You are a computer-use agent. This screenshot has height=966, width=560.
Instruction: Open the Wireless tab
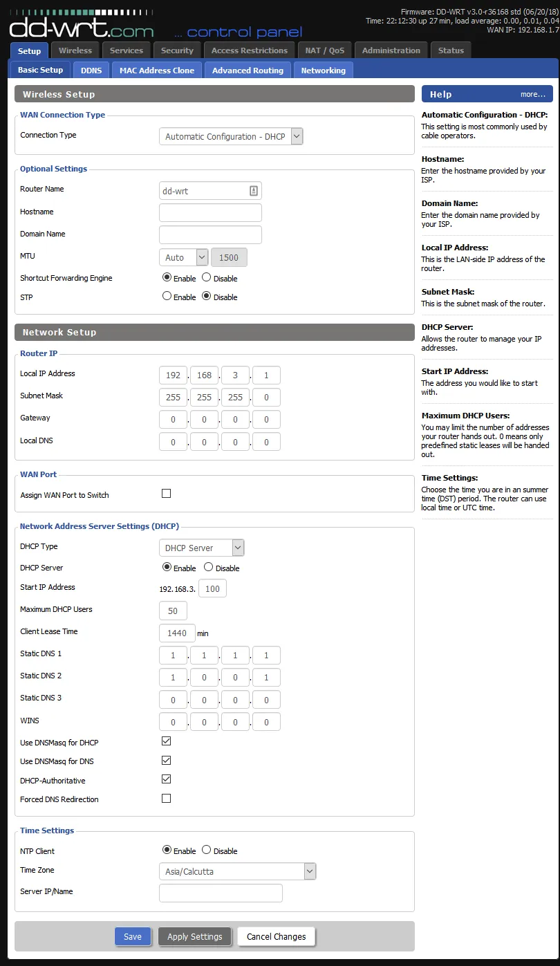coord(75,50)
